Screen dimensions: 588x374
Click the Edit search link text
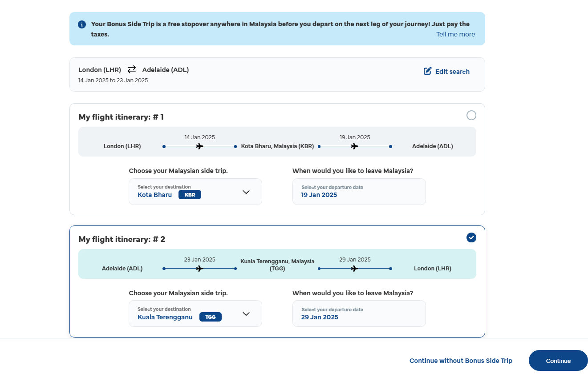pyautogui.click(x=452, y=72)
